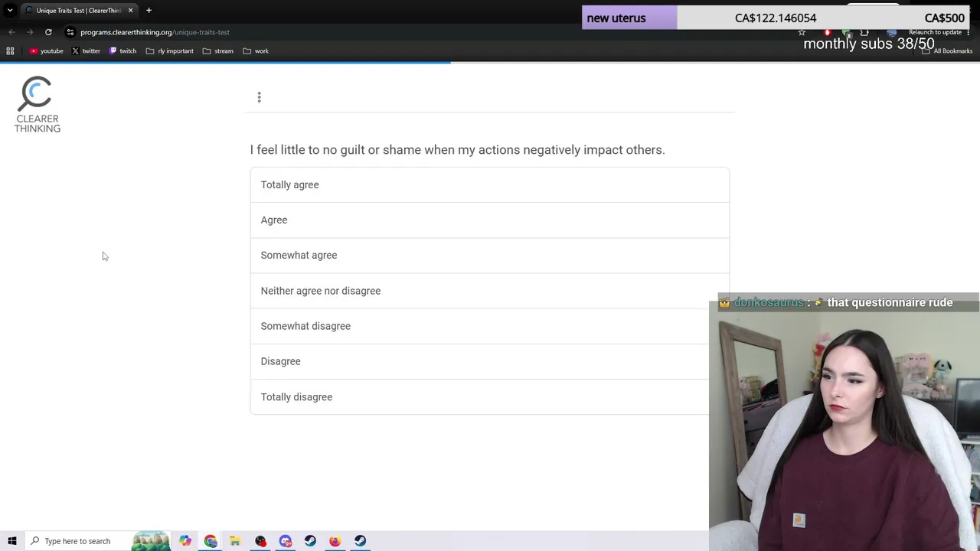Click the Relaunch to update button
Screen dimensions: 980x551
point(935,32)
